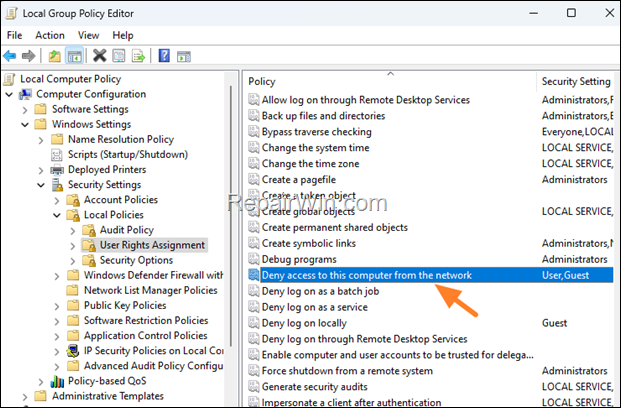Select User Rights Assignment in tree
621x408 pixels.
(x=152, y=245)
